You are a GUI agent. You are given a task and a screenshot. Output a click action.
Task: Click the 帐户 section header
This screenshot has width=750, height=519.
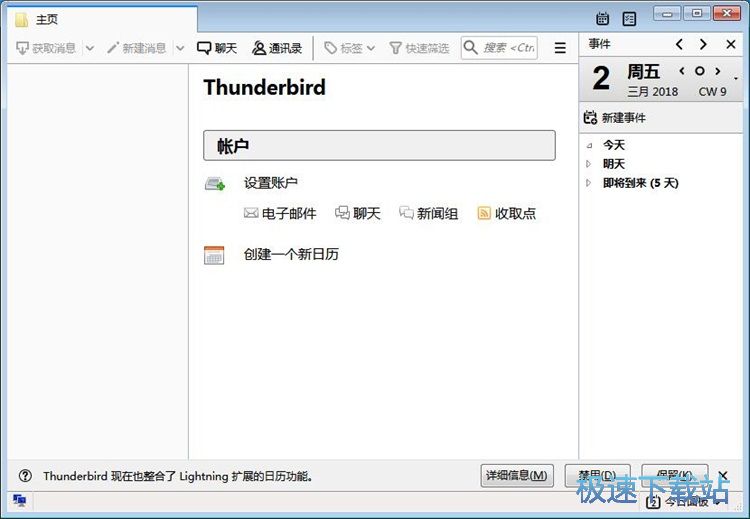(x=379, y=145)
